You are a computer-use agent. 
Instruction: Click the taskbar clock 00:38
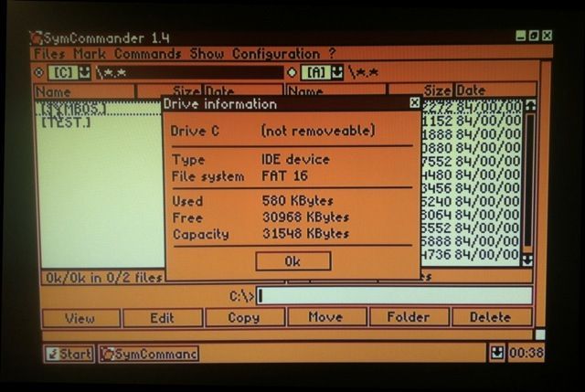(526, 352)
